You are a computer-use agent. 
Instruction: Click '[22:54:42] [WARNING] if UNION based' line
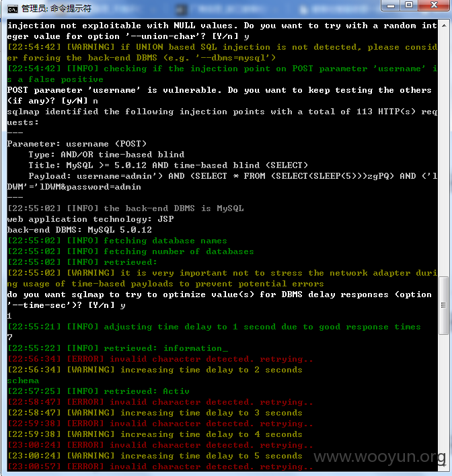(x=222, y=52)
